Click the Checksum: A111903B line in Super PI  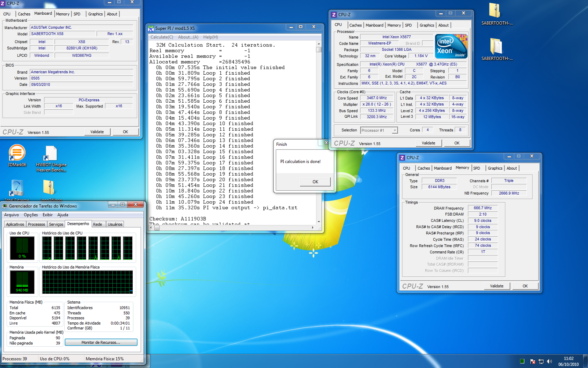pos(178,219)
